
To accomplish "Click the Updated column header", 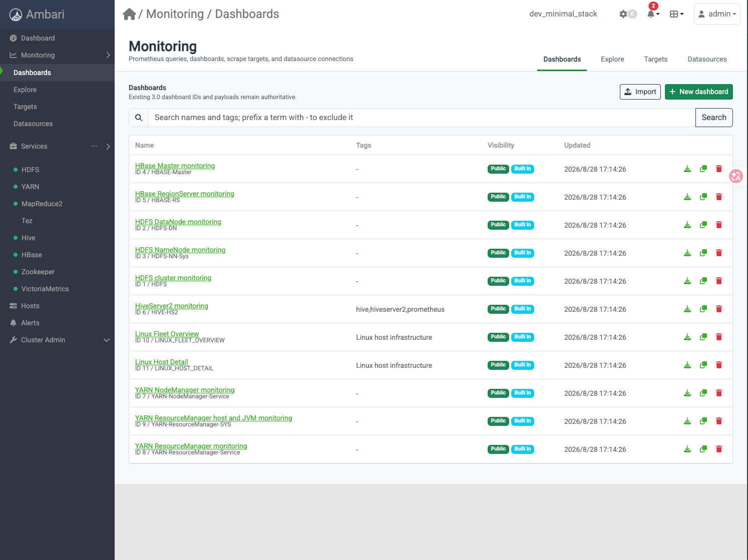I will pyautogui.click(x=577, y=145).
